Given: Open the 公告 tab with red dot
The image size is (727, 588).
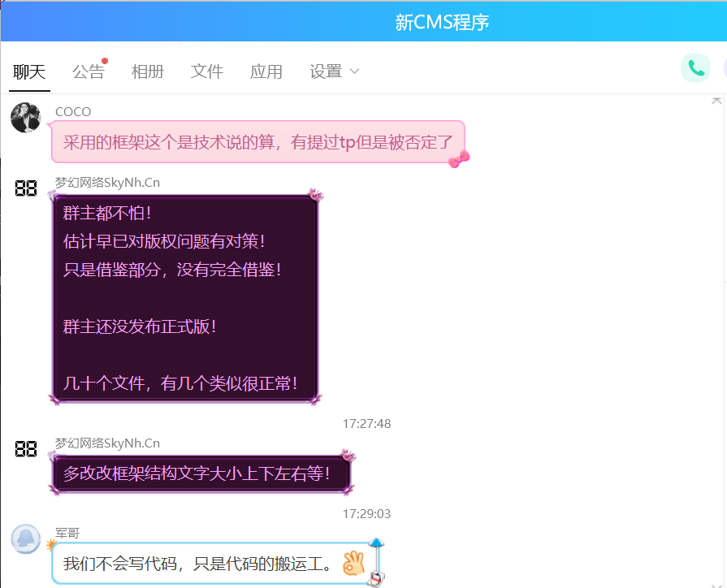Looking at the screenshot, I should [89, 72].
